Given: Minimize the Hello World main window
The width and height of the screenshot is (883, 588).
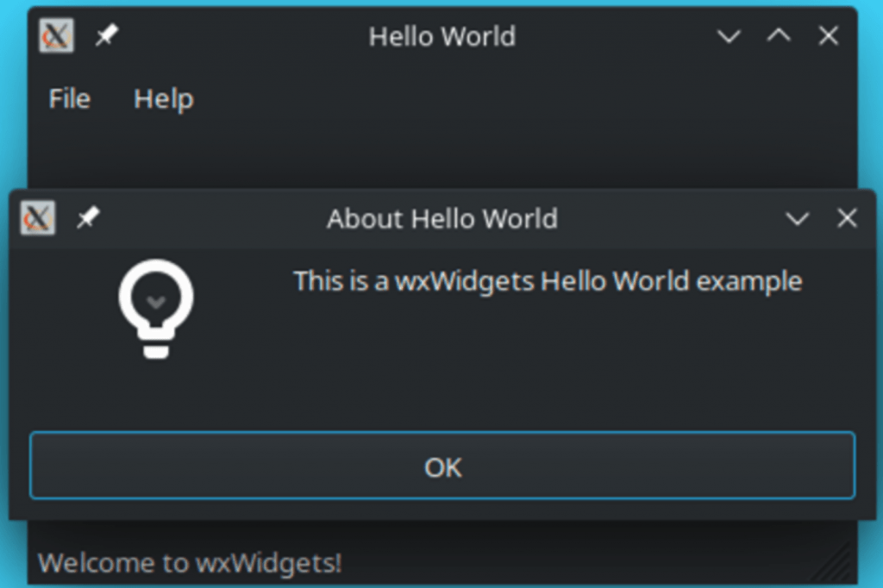Looking at the screenshot, I should pyautogui.click(x=729, y=36).
